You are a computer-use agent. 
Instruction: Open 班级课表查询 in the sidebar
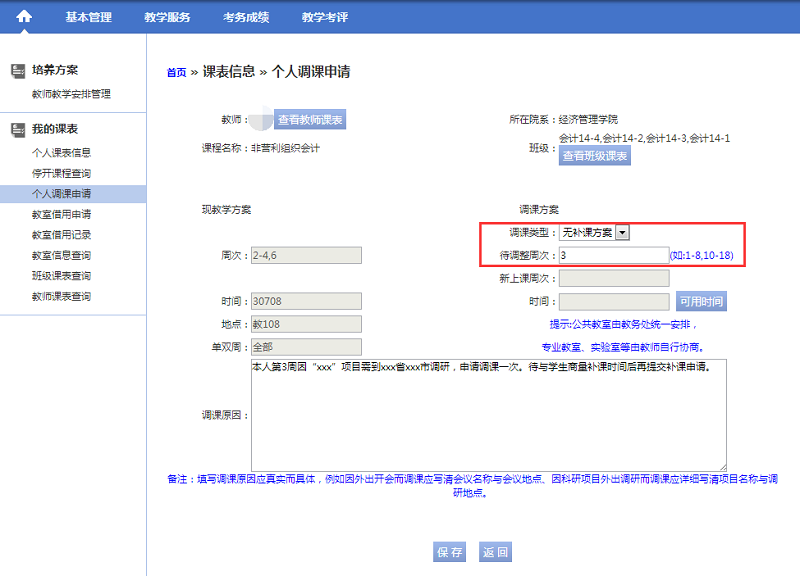point(61,276)
